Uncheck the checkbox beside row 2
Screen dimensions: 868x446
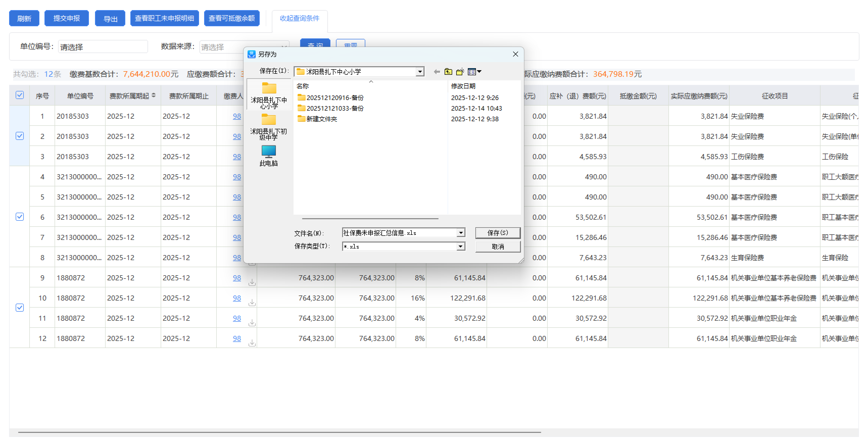(20, 136)
